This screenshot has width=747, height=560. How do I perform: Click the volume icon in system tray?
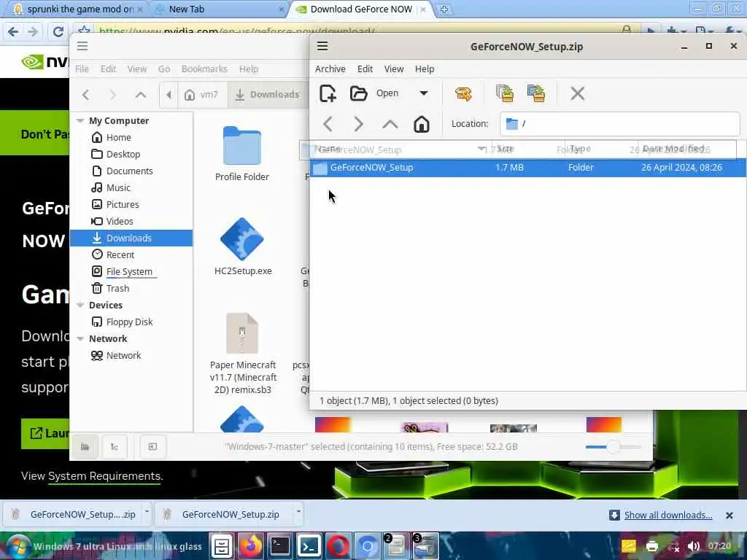click(x=693, y=546)
